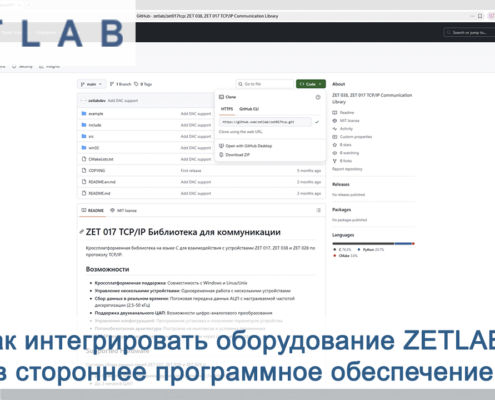The image size is (495, 400).
Task: Open the README.md file link
Action: click(99, 193)
